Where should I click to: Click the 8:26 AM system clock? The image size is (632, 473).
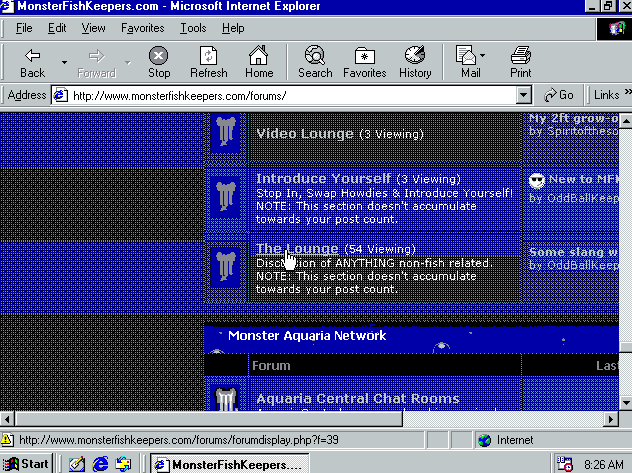coord(603,465)
